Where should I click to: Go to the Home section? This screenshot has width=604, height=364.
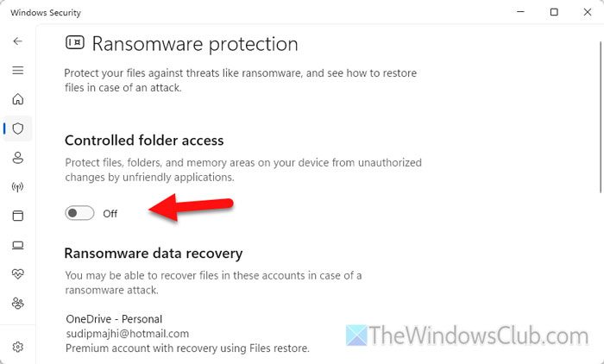pyautogui.click(x=17, y=99)
